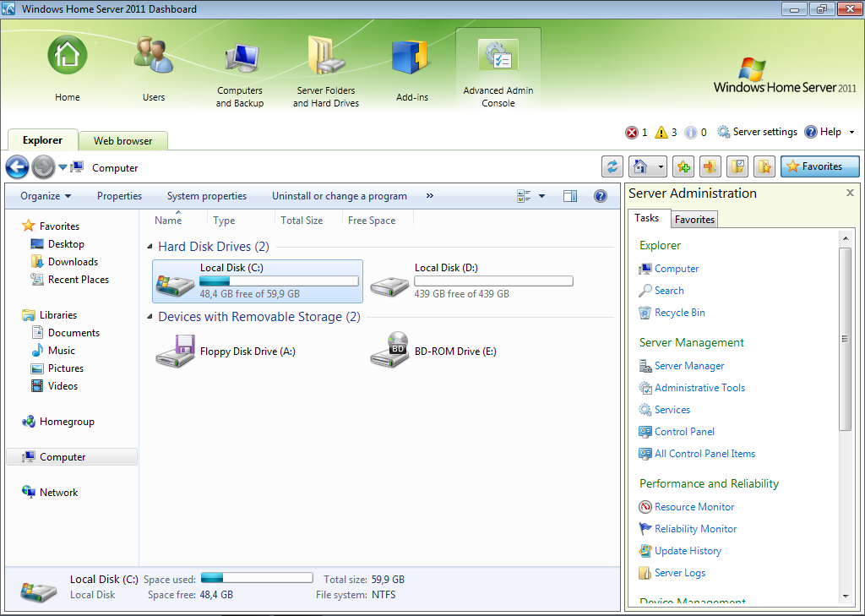Open Server settings
This screenshot has height=616, width=865.
(x=758, y=132)
